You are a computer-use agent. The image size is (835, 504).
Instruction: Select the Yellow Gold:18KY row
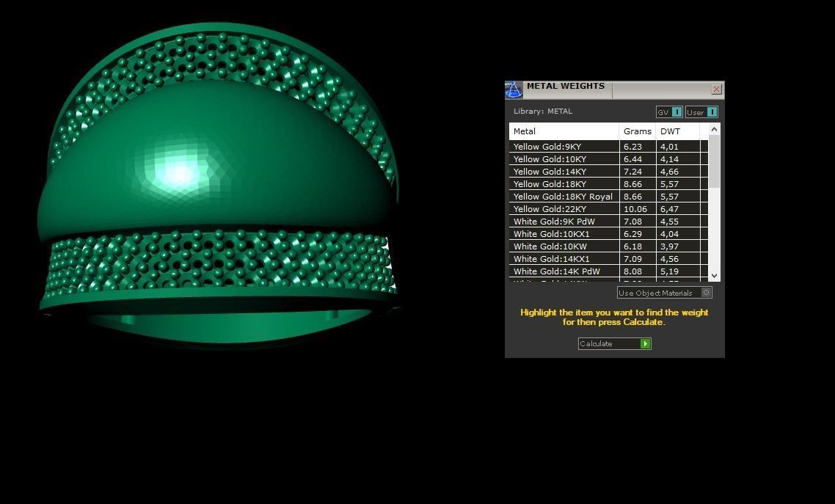point(608,184)
